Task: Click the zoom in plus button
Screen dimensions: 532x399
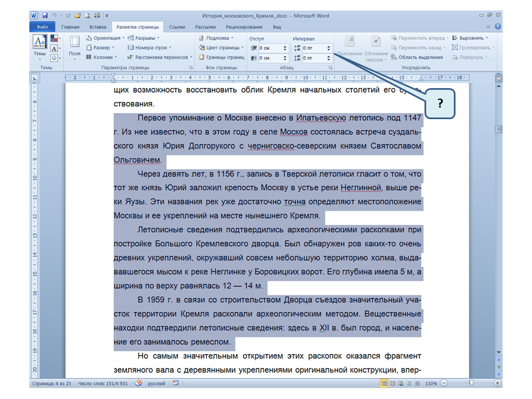Action: point(498,383)
